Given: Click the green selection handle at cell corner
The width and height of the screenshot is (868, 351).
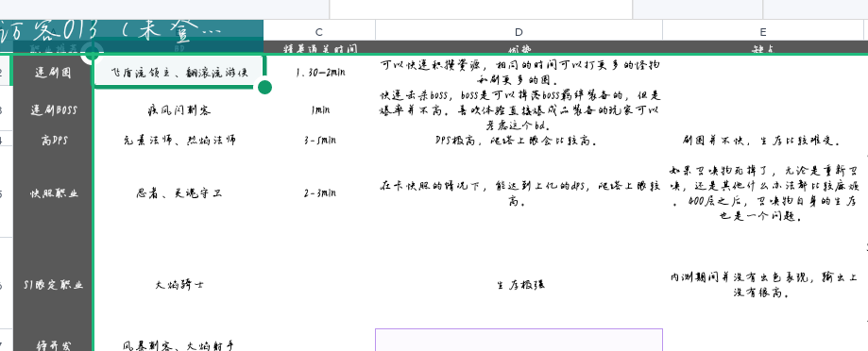Looking at the screenshot, I should (265, 88).
